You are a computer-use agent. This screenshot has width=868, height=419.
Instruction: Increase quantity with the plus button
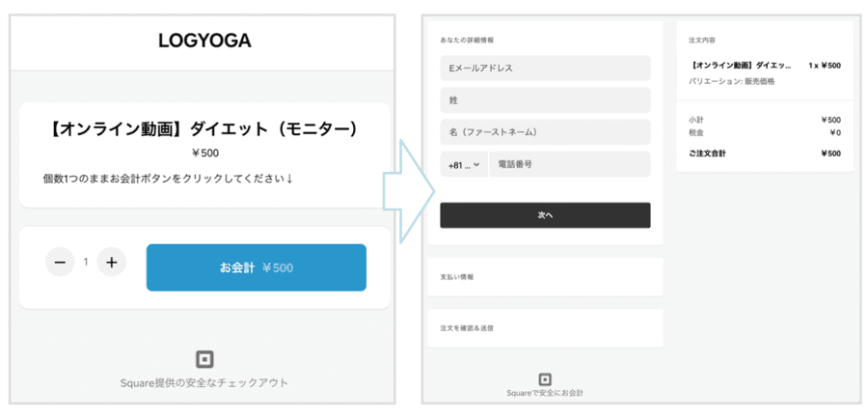111,263
